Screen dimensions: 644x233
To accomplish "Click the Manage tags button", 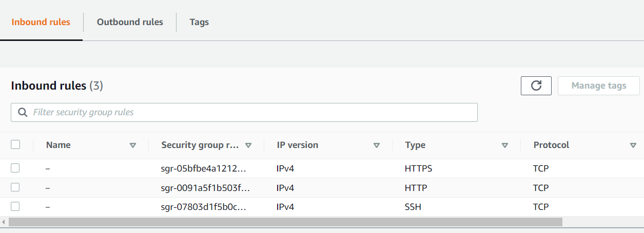I will tap(598, 86).
